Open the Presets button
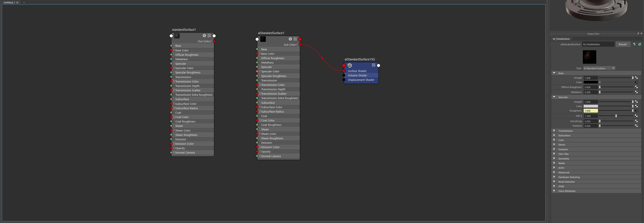Image resolution: width=644 pixels, height=223 pixels. pos(623,44)
